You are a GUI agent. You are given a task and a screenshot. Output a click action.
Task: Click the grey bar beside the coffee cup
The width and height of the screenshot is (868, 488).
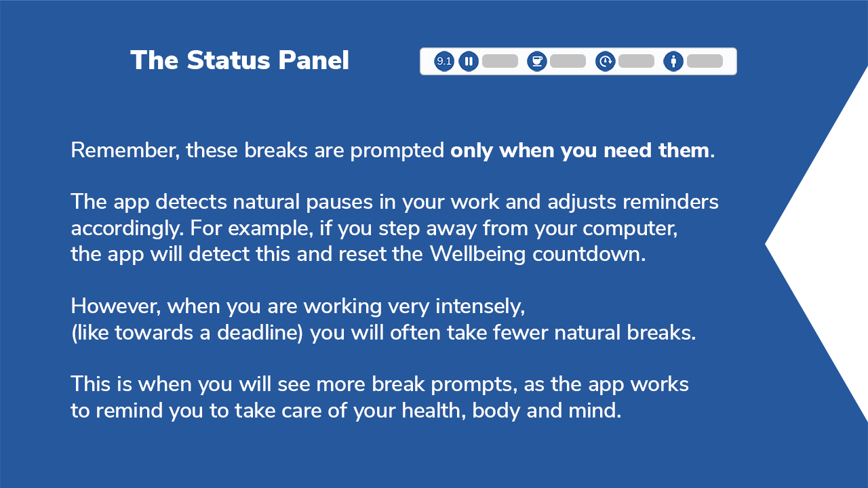pyautogui.click(x=568, y=62)
